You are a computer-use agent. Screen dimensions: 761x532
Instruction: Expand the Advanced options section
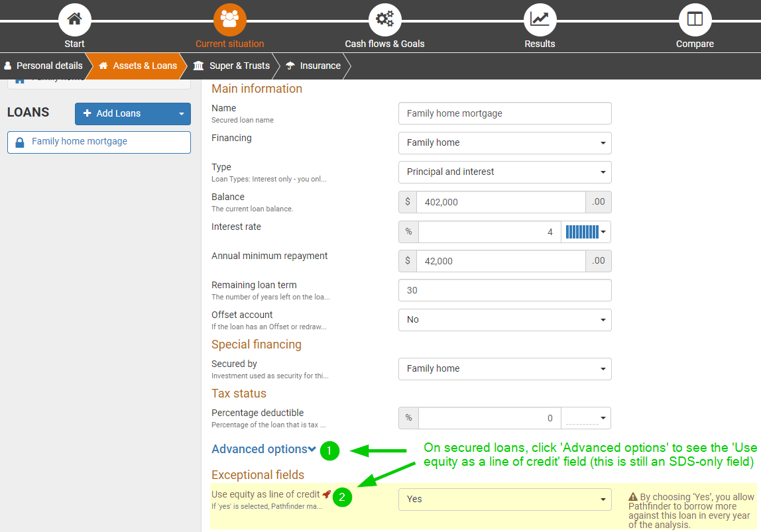[263, 449]
